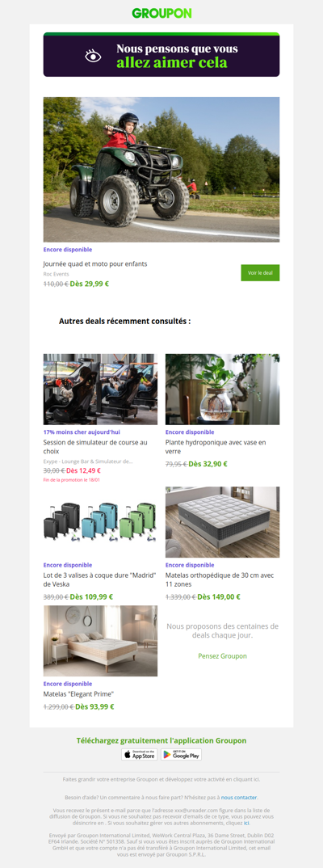The width and height of the screenshot is (323, 868).
Task: Click 'Lot de 3 valises' Madrid title
Action: click(x=99, y=579)
